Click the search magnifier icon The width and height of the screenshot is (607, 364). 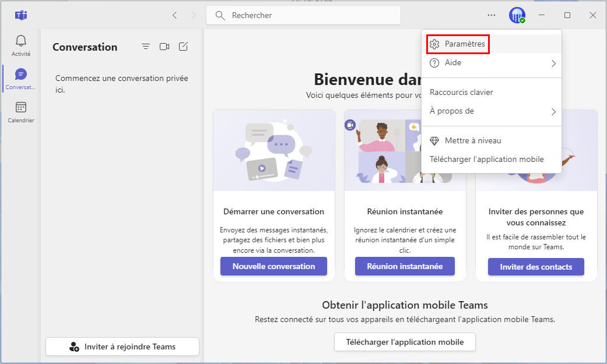coord(220,16)
